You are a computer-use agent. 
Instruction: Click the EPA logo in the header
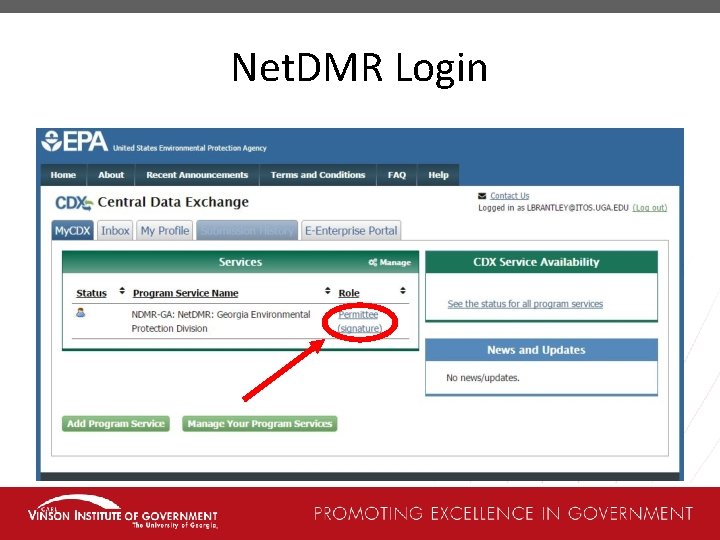(75, 141)
